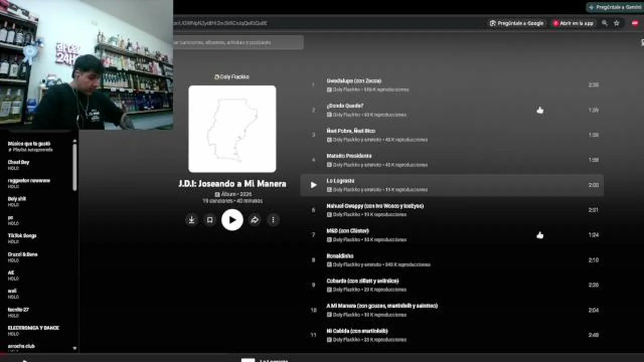Click Abrir en la app button
The image size is (644, 362).
coord(574,23)
